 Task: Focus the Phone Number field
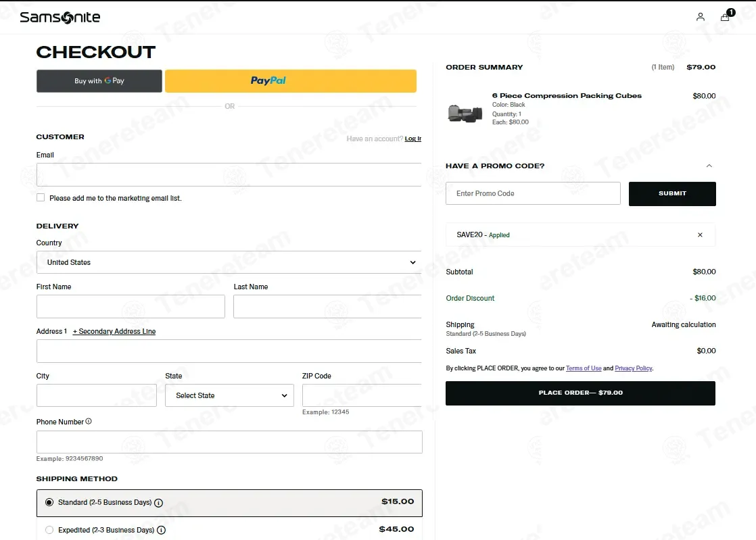(229, 442)
